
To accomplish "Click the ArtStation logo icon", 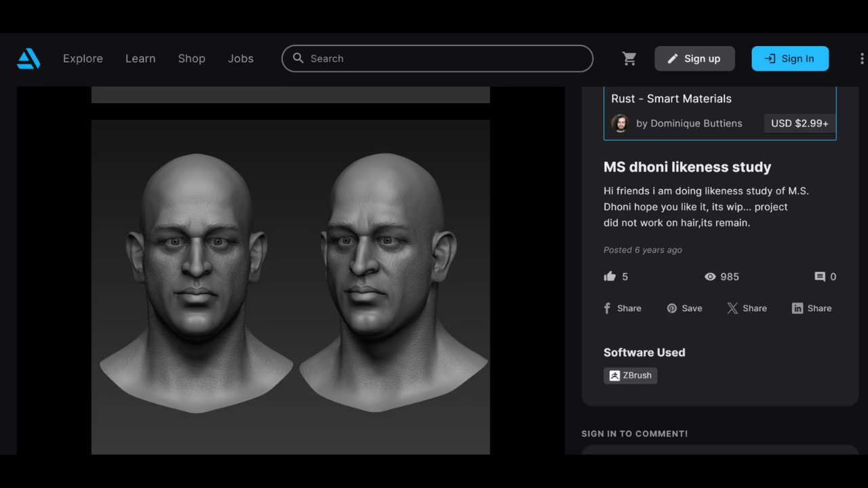I will coord(28,59).
